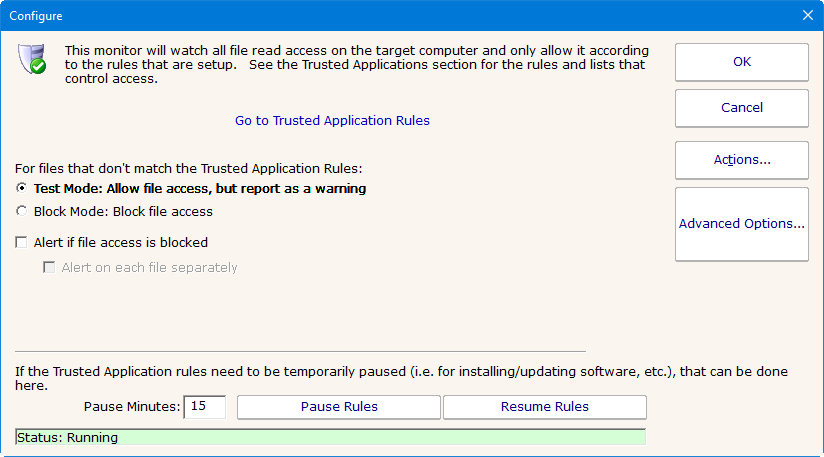
Task: Tick Alert on each file separately
Action: point(49,268)
